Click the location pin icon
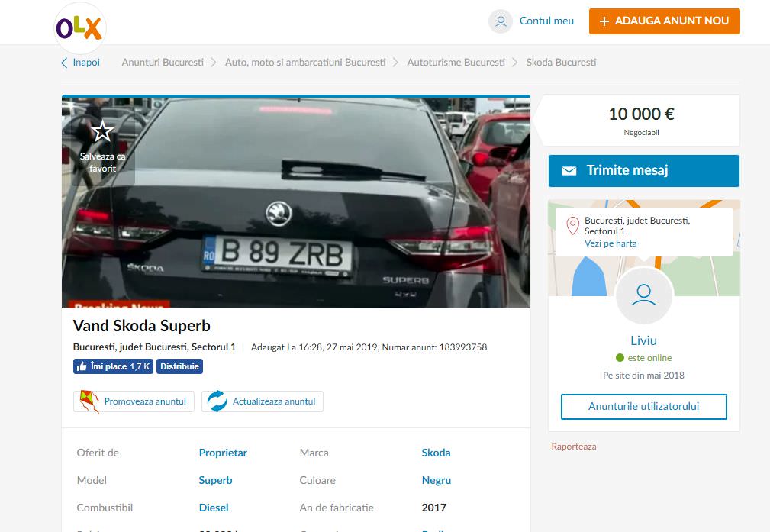The width and height of the screenshot is (770, 532). click(572, 226)
